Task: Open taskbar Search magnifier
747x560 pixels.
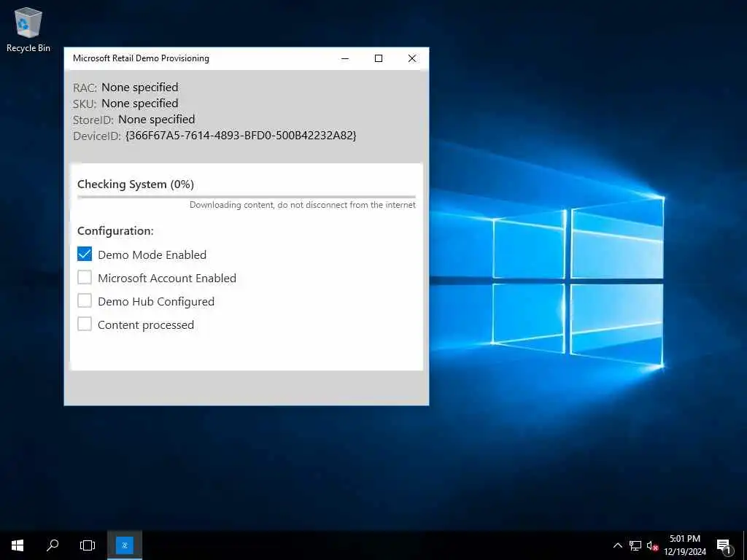Action: pyautogui.click(x=53, y=545)
